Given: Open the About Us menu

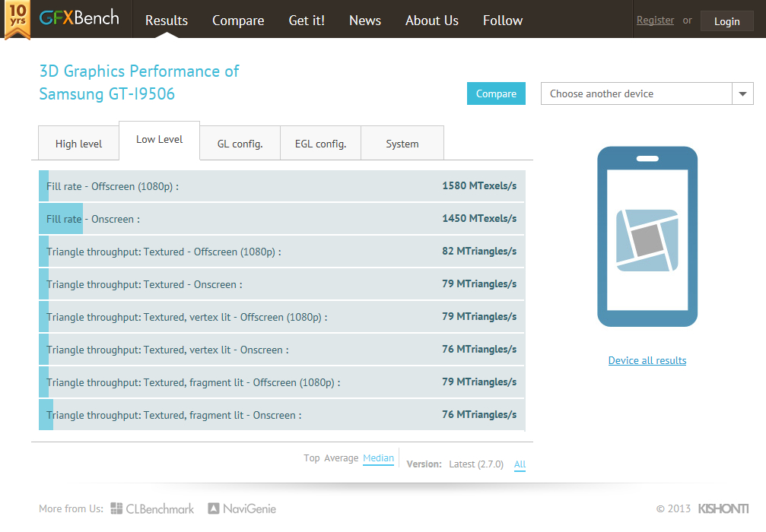Looking at the screenshot, I should click(432, 21).
